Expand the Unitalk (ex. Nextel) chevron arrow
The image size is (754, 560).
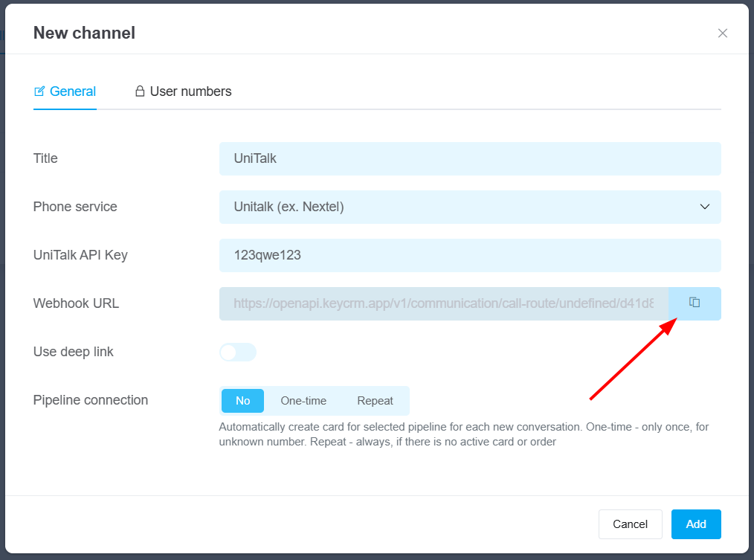[x=705, y=207]
